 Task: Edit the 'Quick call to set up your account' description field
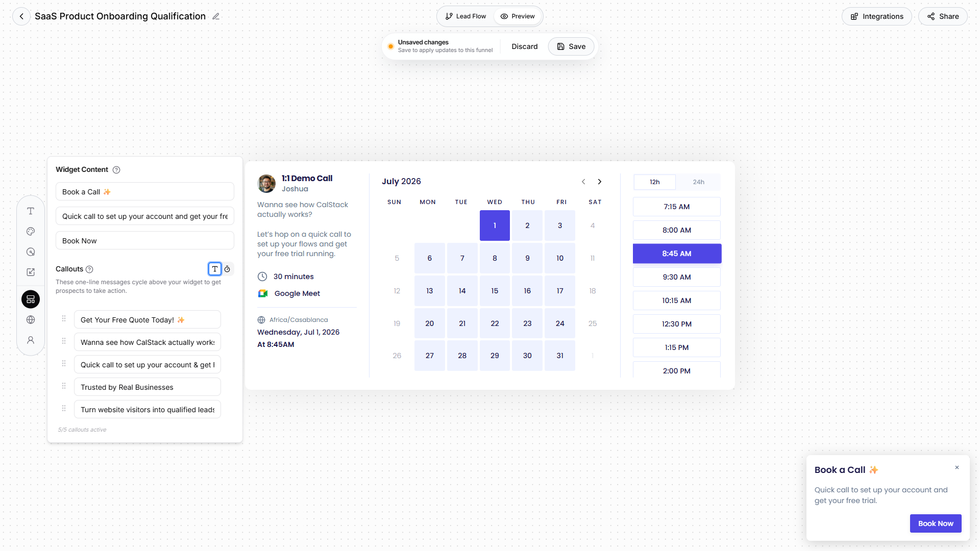[145, 216]
